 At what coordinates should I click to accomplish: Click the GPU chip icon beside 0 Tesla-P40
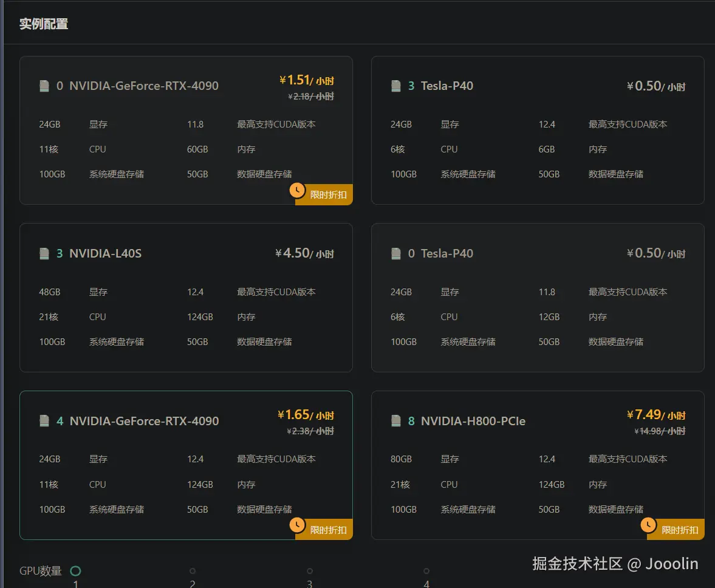point(396,253)
